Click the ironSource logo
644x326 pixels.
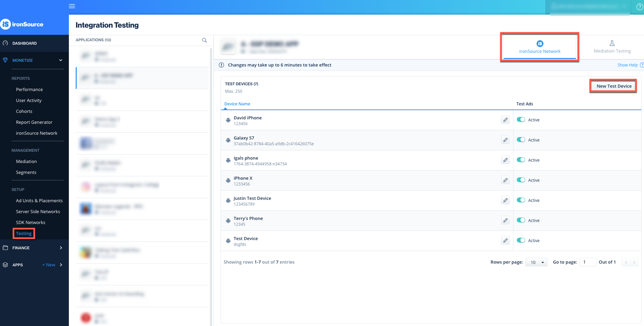click(23, 24)
